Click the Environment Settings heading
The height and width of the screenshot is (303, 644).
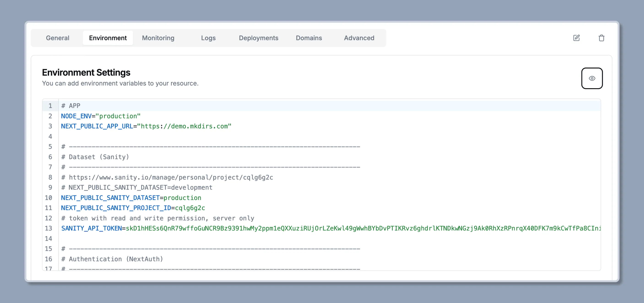click(x=86, y=73)
